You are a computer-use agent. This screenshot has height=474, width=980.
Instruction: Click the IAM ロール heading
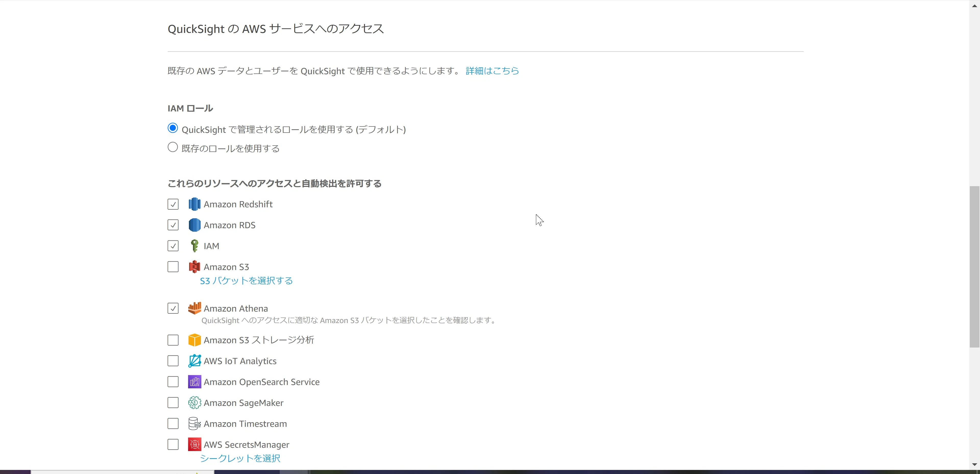190,109
